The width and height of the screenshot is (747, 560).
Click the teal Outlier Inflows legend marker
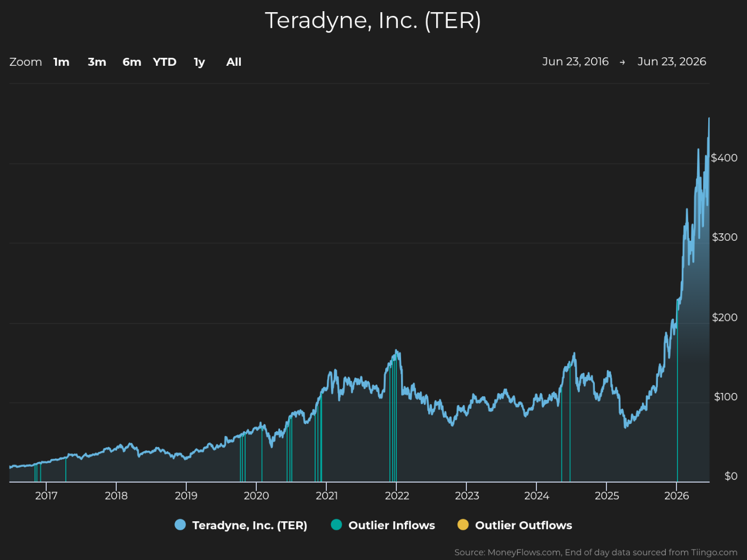point(336,525)
